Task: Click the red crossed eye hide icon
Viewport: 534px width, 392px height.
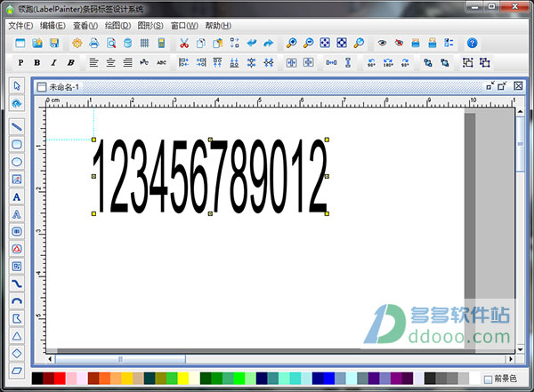Action: (399, 43)
